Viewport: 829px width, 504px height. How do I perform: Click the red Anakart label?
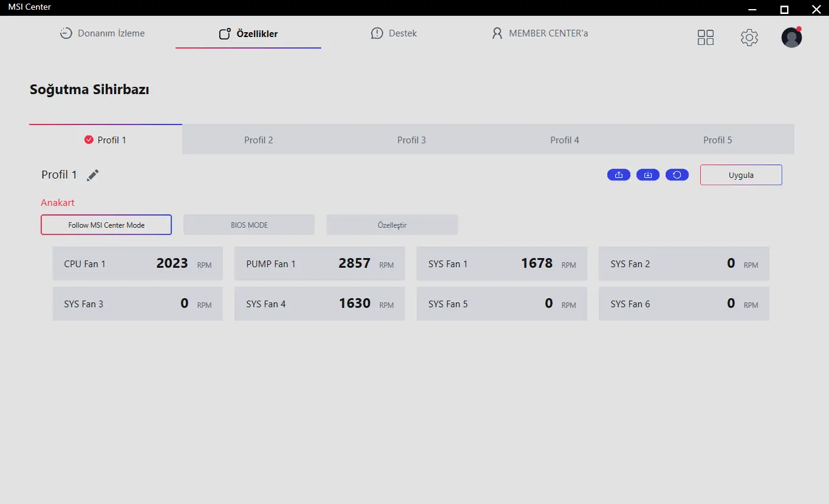click(58, 203)
